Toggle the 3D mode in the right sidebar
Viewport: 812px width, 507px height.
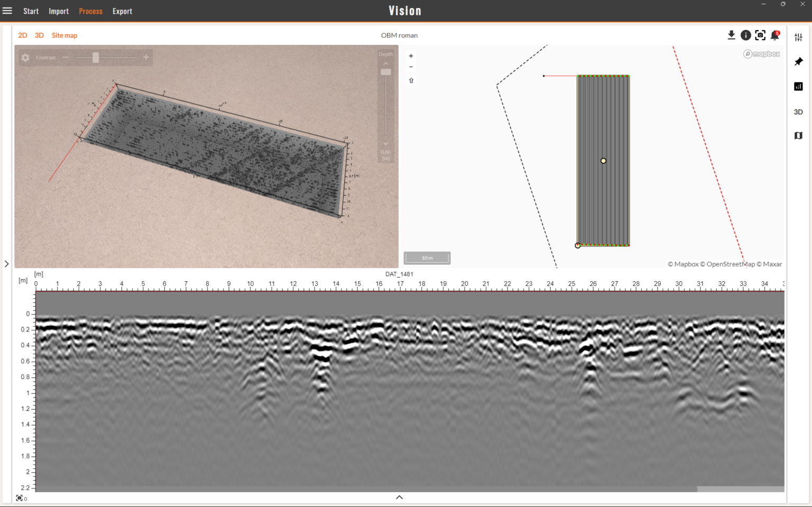798,112
